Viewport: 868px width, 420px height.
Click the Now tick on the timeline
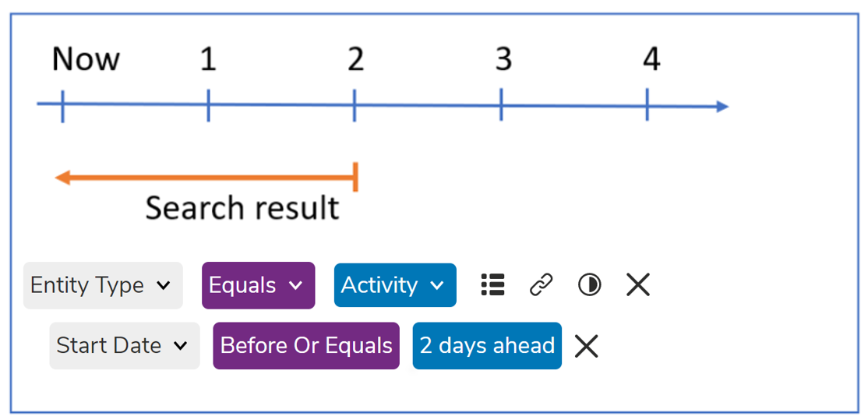[62, 106]
